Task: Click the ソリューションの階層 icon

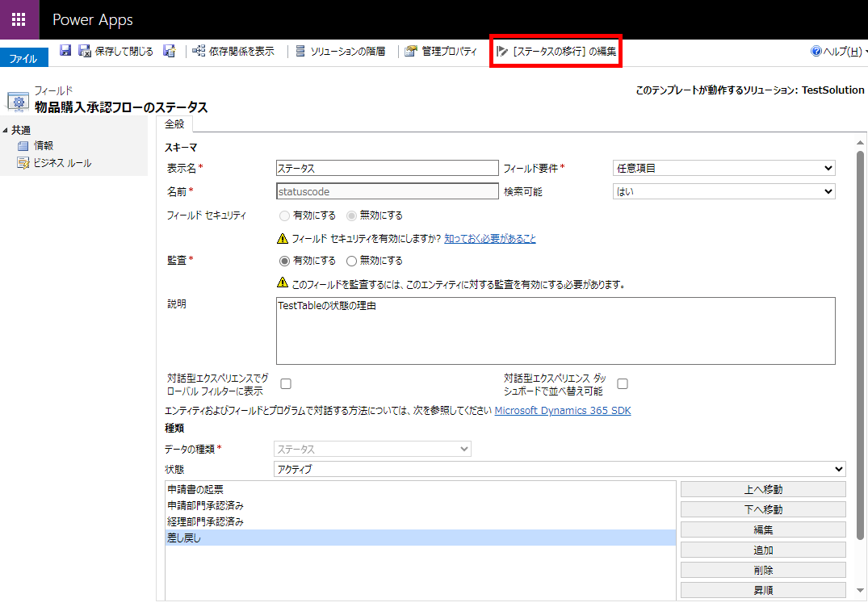Action: pyautogui.click(x=300, y=51)
